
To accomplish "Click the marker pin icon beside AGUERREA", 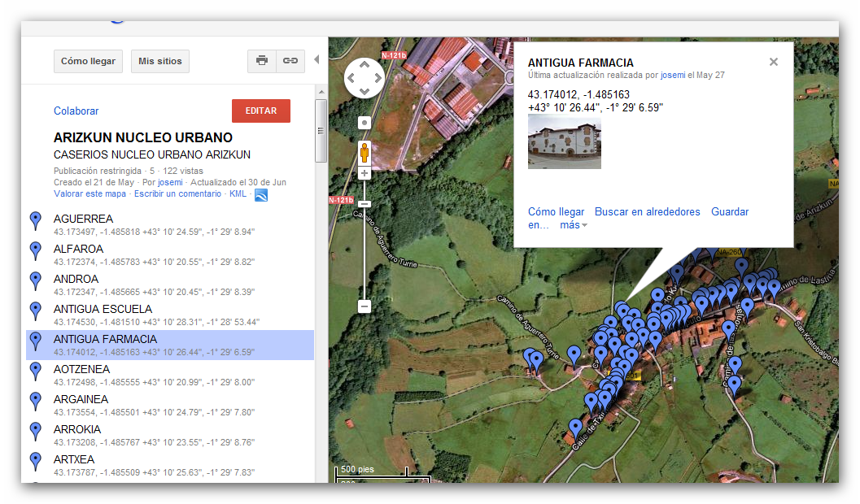I will pos(36,221).
